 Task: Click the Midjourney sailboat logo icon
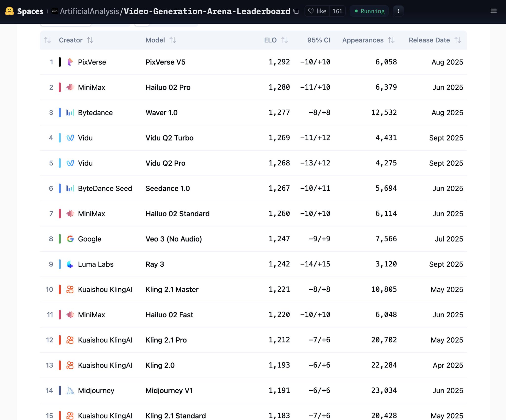[x=70, y=390]
